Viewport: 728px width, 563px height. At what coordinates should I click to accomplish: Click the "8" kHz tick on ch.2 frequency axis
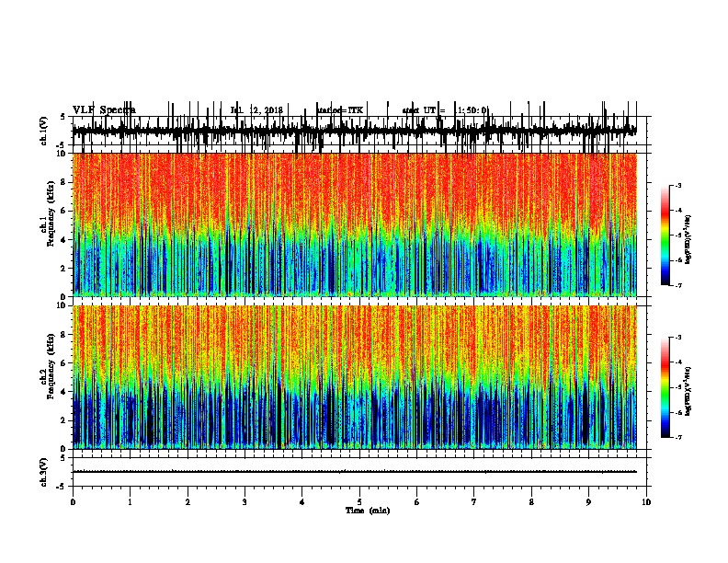pyautogui.click(x=64, y=335)
